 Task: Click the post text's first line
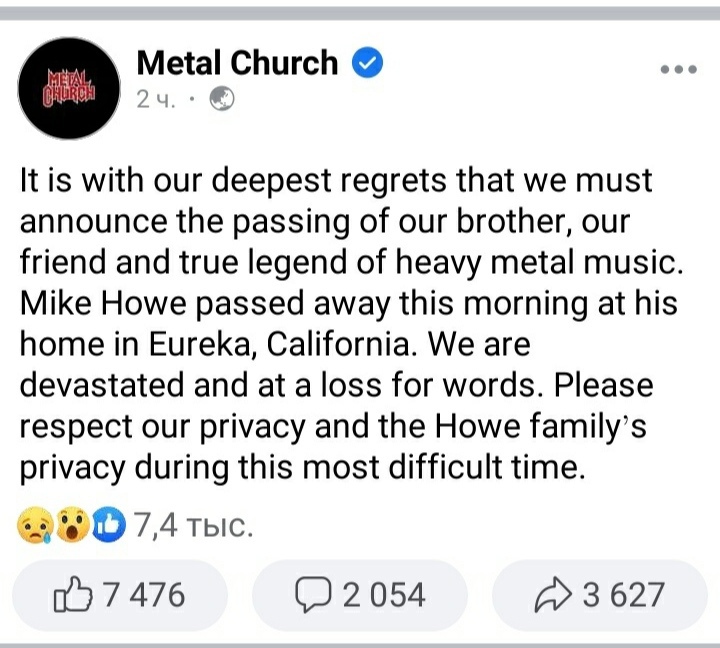pyautogui.click(x=336, y=181)
